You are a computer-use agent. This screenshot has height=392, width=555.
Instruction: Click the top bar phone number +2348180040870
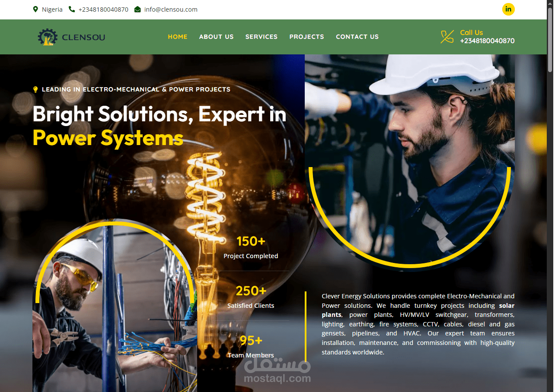coord(103,9)
